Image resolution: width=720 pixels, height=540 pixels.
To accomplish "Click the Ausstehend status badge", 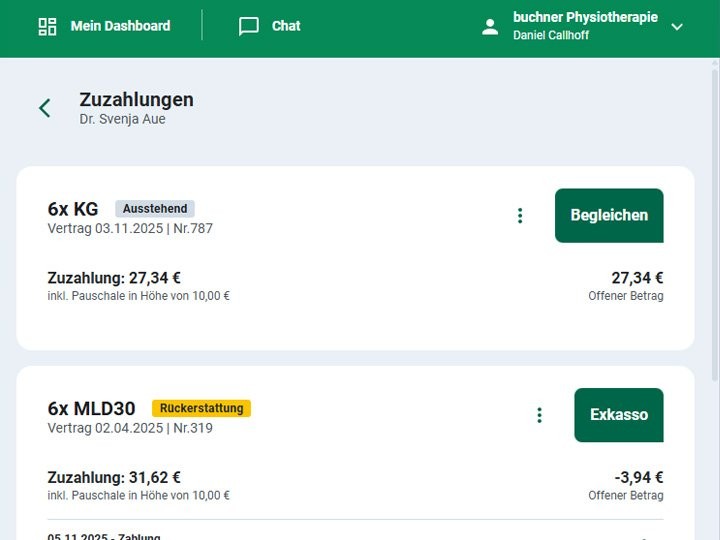I will (x=155, y=209).
